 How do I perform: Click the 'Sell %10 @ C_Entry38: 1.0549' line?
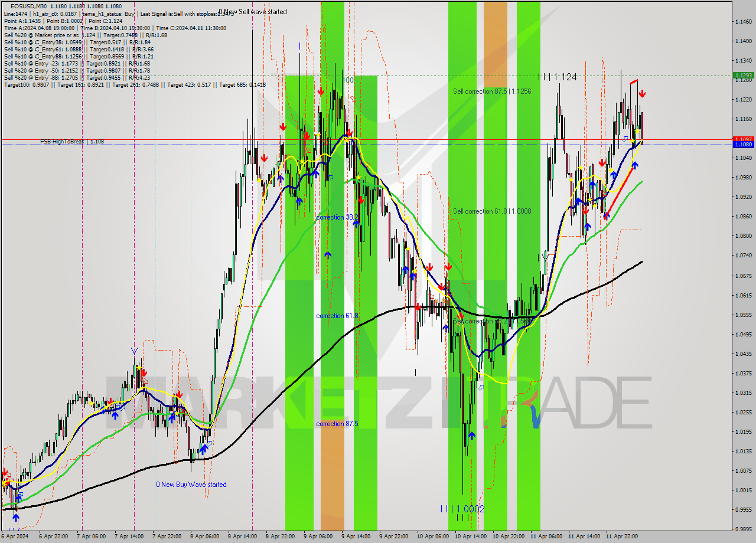77,42
